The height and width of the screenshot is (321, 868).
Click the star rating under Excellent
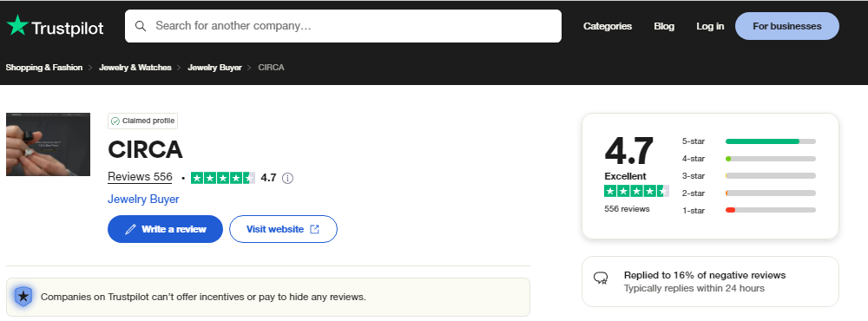(x=636, y=192)
